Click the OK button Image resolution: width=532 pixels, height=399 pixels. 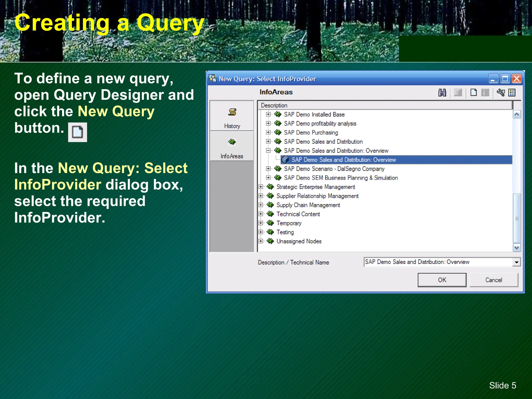442,280
